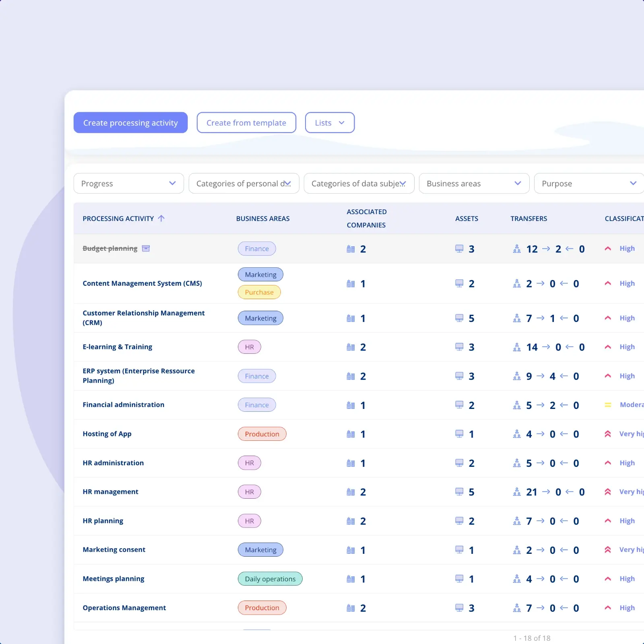Open HR management activity
The width and height of the screenshot is (644, 644).
pyautogui.click(x=110, y=492)
